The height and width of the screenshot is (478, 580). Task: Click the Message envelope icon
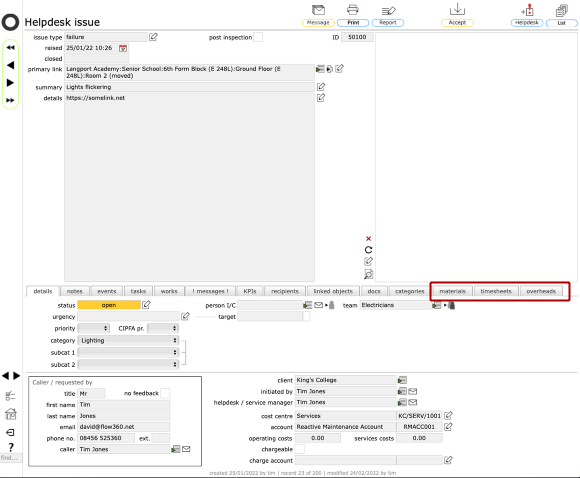tap(318, 10)
